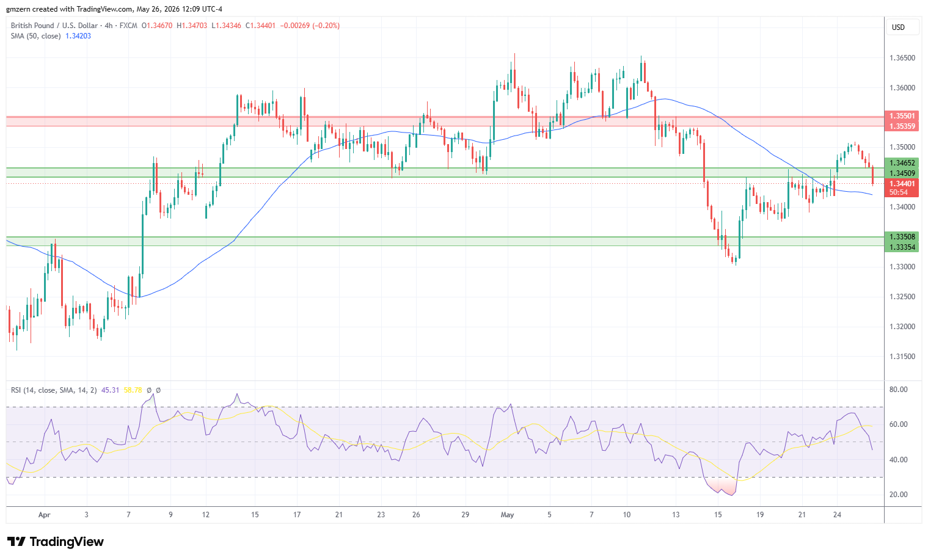Viewport: 928px width, 560px height.
Task: Click the 1.36500 price axis label
Action: point(902,58)
